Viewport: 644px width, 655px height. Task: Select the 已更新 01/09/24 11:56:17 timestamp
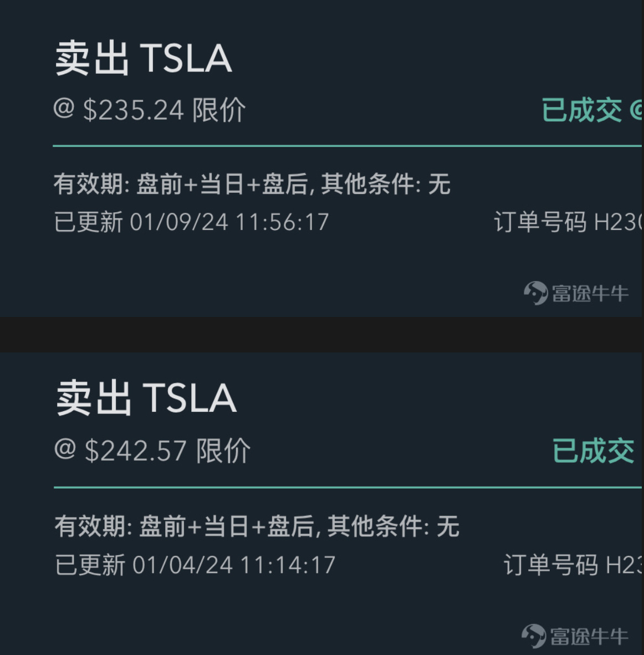pos(191,222)
